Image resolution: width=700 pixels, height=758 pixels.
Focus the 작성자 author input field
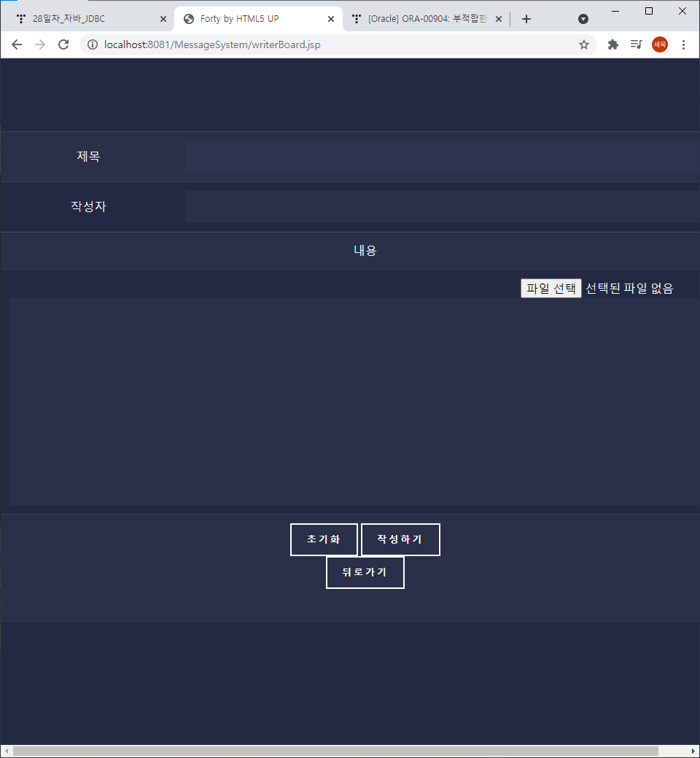pos(442,207)
